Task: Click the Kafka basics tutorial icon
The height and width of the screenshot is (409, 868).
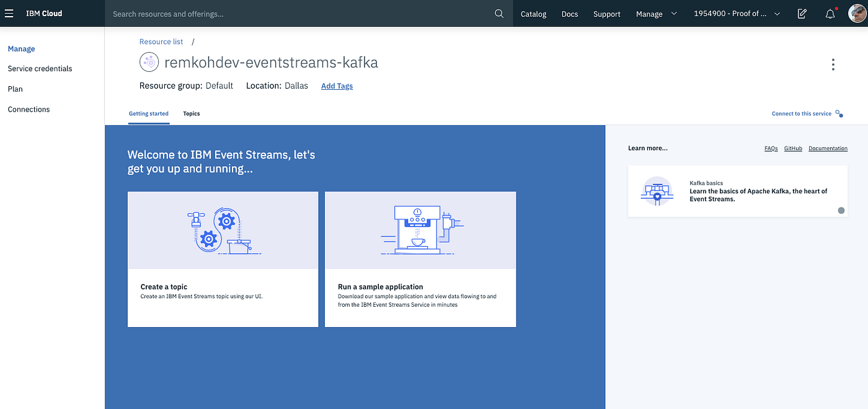Action: [657, 191]
